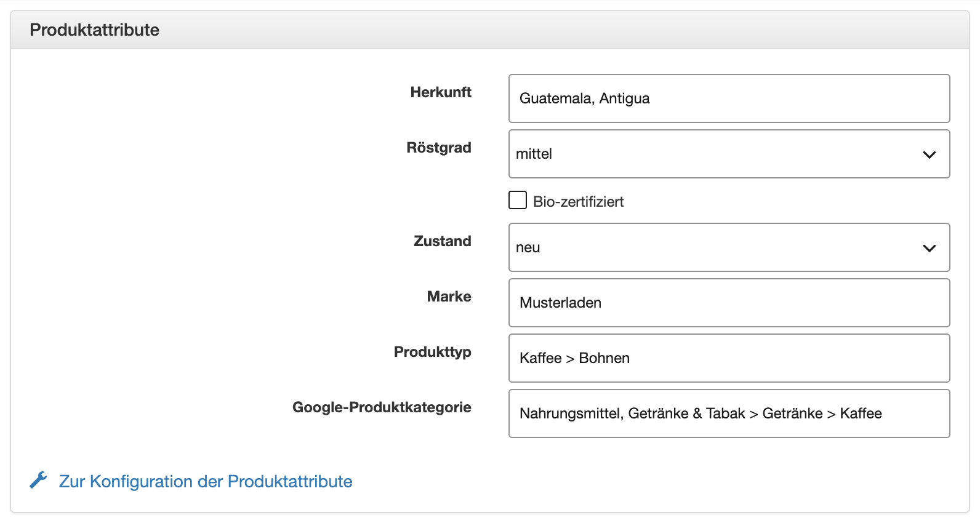This screenshot has width=980, height=523.
Task: Click the Röstgrad label
Action: point(439,148)
